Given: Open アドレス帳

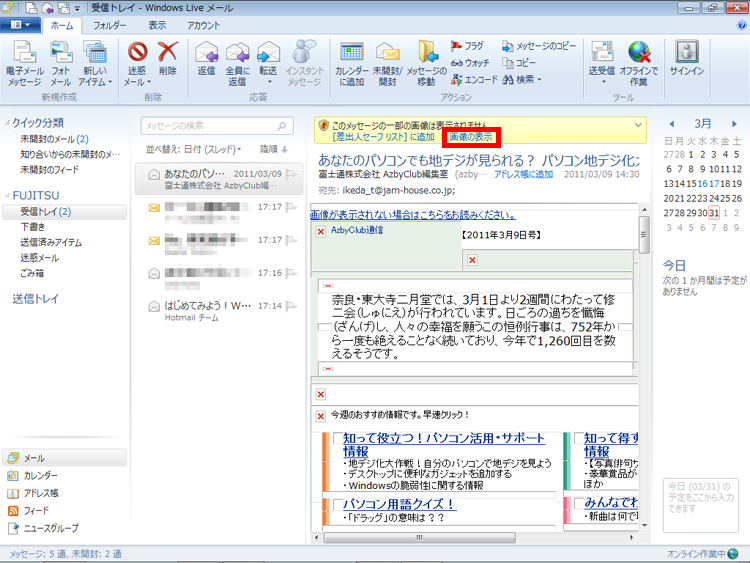Looking at the screenshot, I should pos(33,493).
